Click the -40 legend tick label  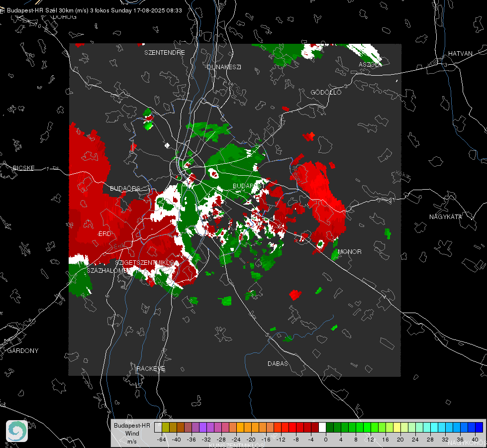[177, 440]
